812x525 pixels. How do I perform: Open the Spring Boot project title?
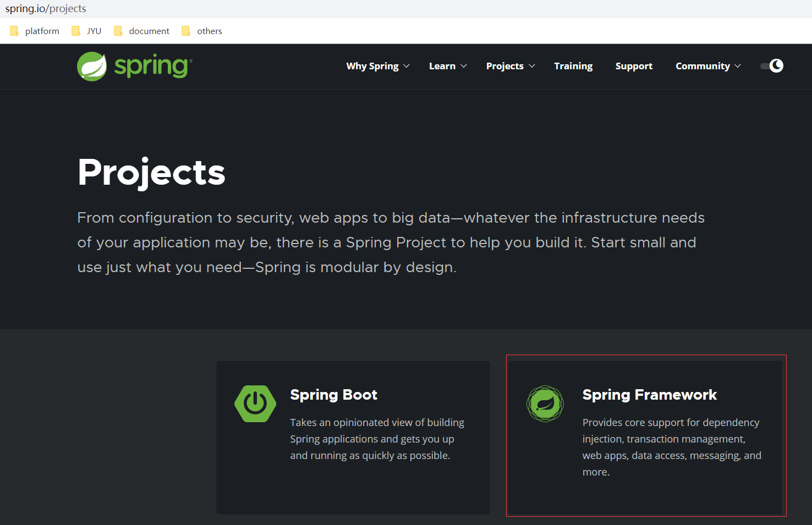tap(333, 395)
